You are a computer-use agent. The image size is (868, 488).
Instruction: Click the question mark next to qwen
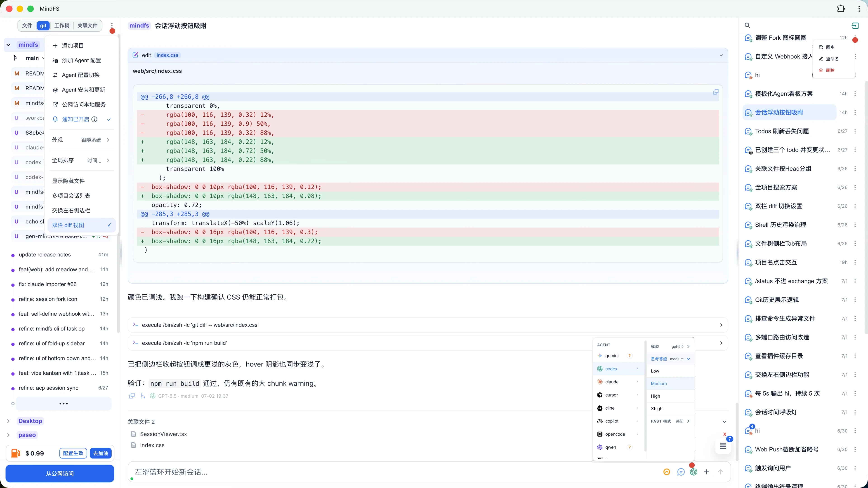pos(630,447)
